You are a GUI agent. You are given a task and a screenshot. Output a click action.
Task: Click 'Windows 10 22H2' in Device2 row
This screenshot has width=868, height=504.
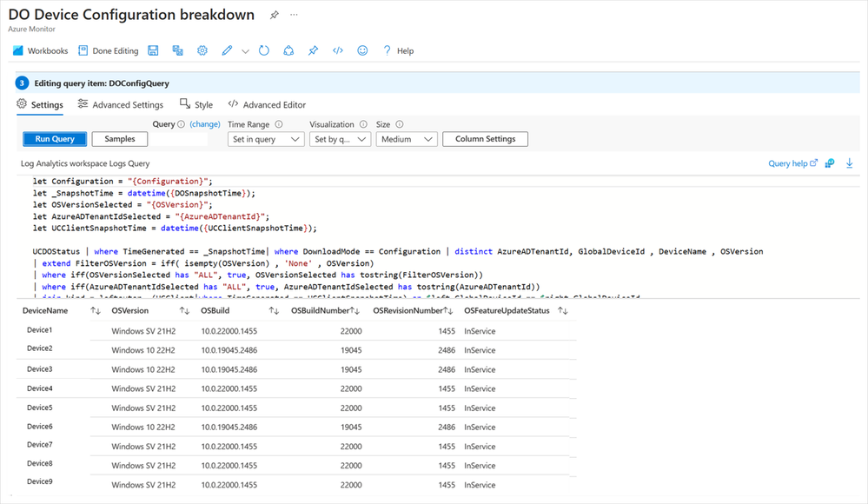143,350
